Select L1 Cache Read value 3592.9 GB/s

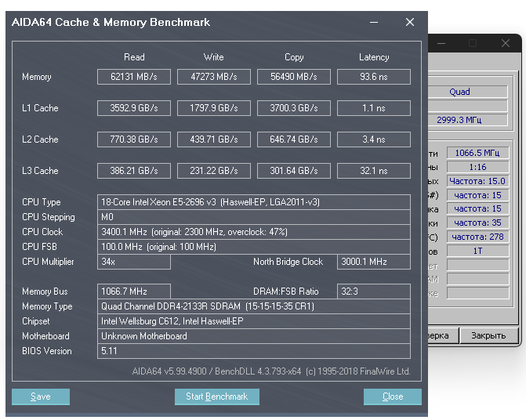click(x=134, y=108)
